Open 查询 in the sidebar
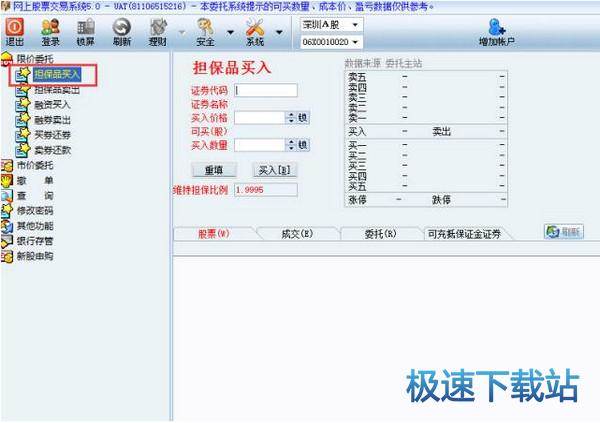 (35, 196)
